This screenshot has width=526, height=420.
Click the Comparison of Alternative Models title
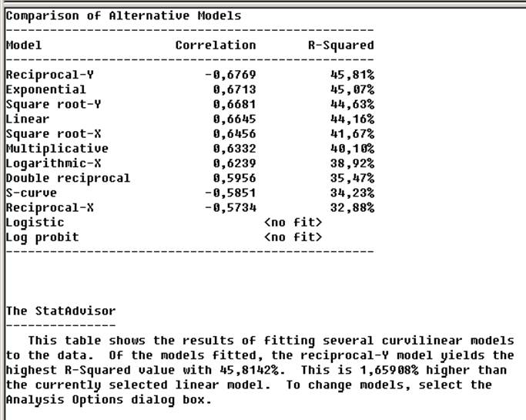tap(123, 15)
